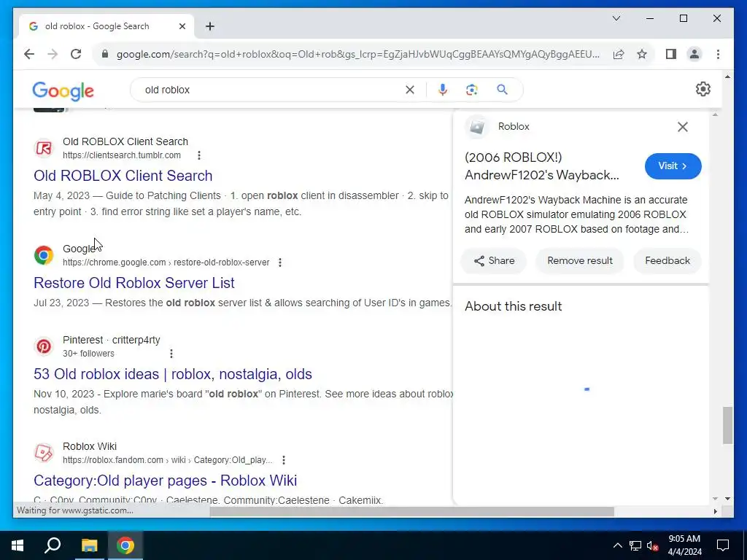
Task: Open the Old ROBLOX Client Search result link
Action: coord(123,176)
